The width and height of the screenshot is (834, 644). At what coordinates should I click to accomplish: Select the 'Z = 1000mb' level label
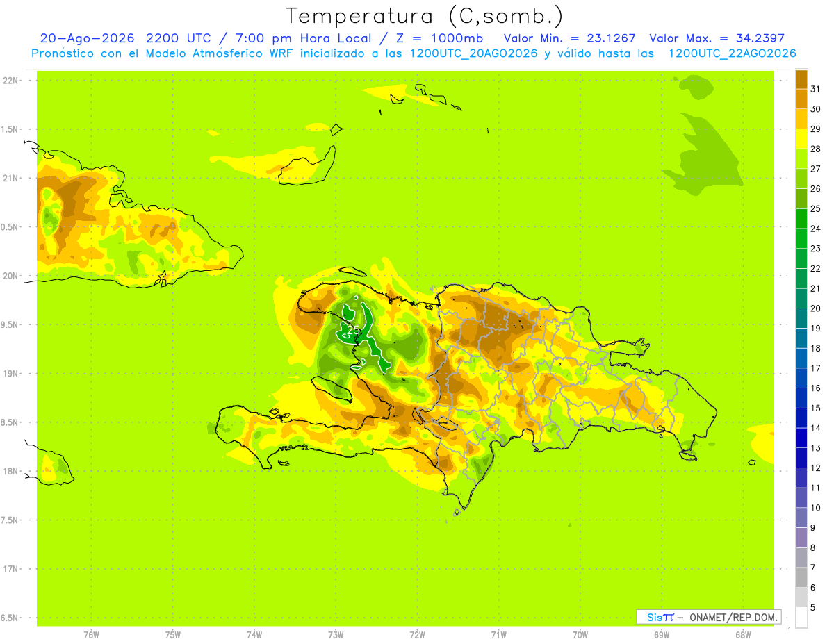click(440, 39)
